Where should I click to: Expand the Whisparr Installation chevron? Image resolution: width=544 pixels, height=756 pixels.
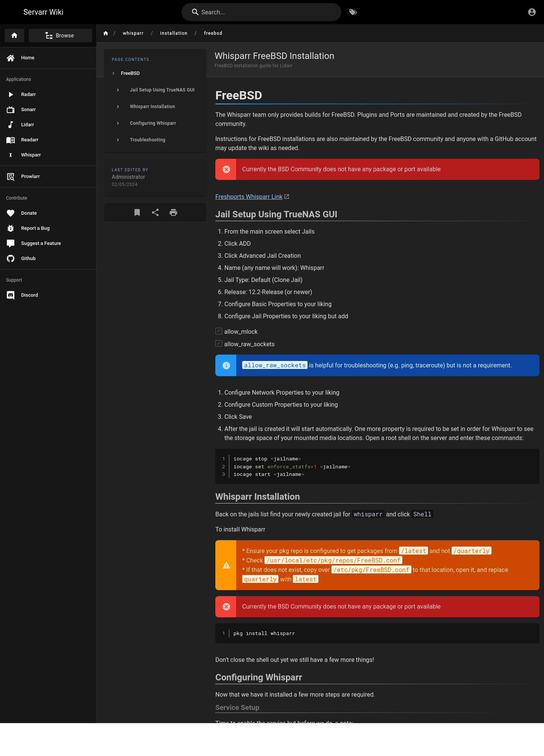pyautogui.click(x=118, y=107)
